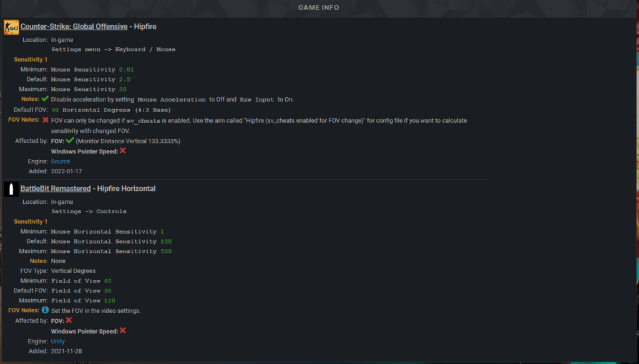The image size is (639, 364).
Task: Click BattleBit added date 2021-11-28
Action: [66, 351]
